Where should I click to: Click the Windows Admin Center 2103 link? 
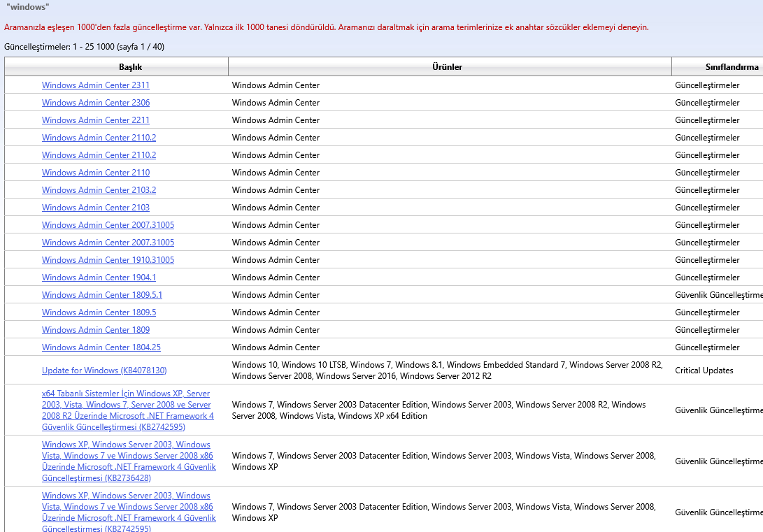pyautogui.click(x=95, y=208)
